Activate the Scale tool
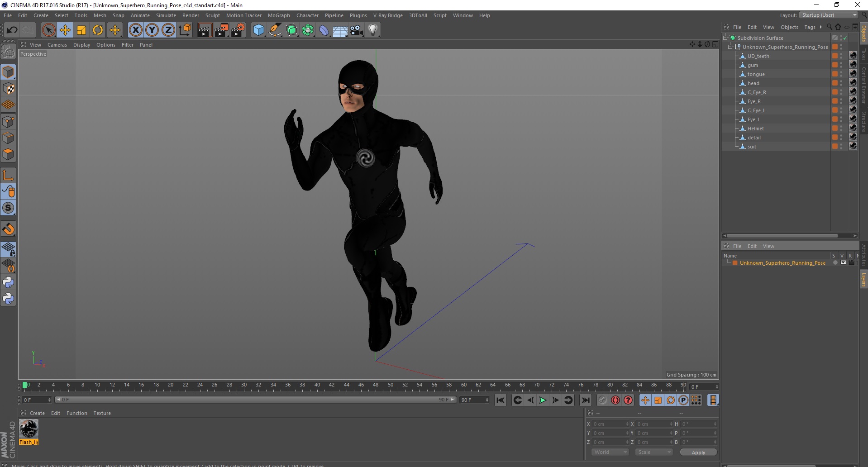Viewport: 868px width, 467px height. (x=81, y=30)
